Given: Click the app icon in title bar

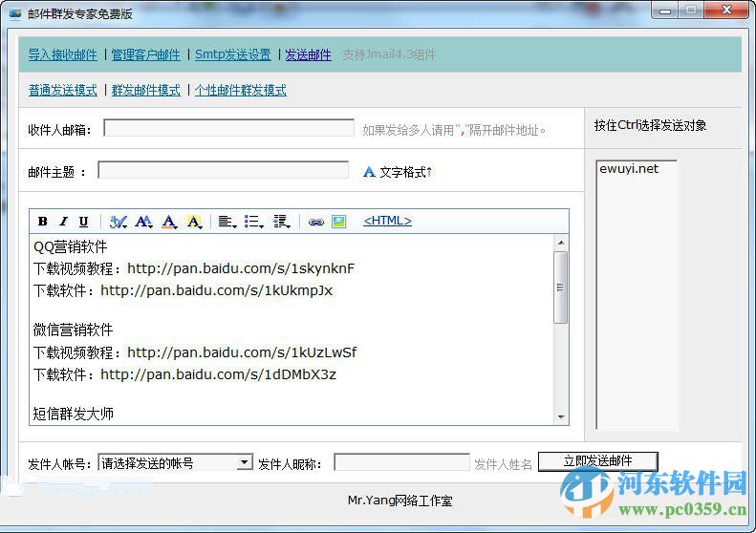Looking at the screenshot, I should [x=15, y=13].
